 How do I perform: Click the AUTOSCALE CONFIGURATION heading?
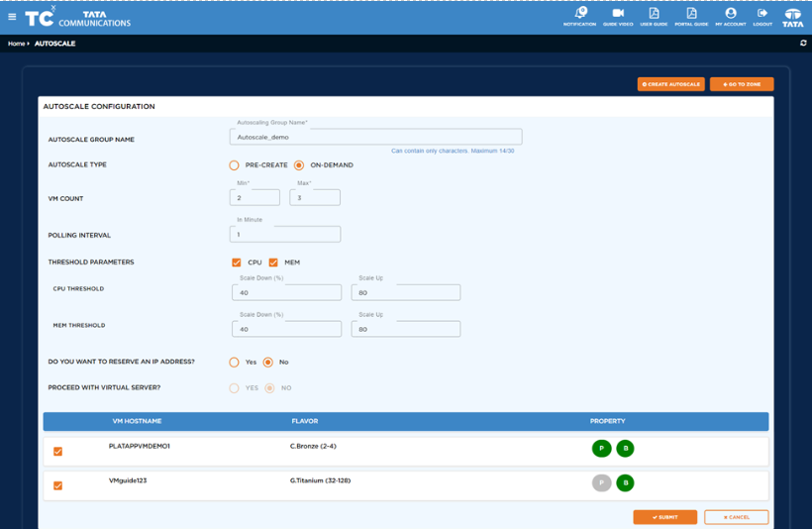[99, 106]
